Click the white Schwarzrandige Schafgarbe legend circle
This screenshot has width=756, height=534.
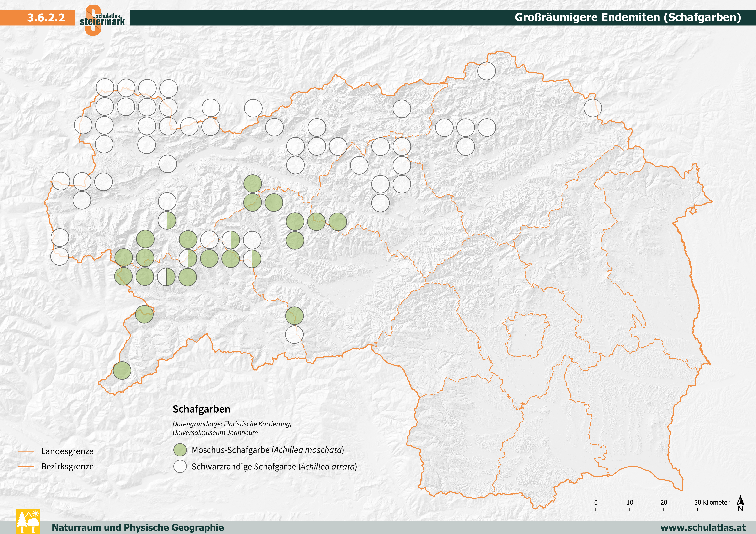point(180,467)
